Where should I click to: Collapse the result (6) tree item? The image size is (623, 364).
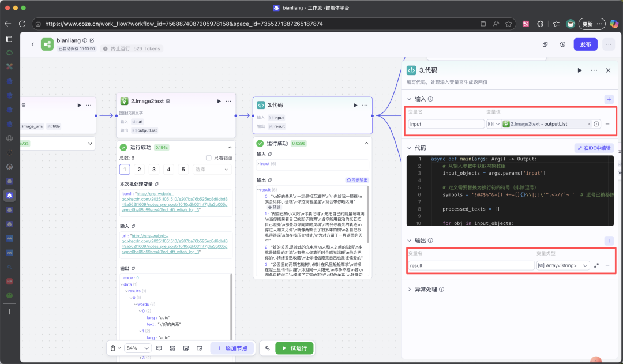click(258, 190)
